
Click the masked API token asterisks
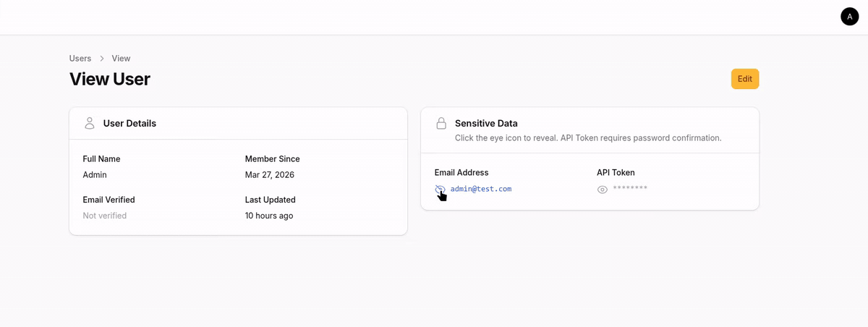click(x=630, y=188)
